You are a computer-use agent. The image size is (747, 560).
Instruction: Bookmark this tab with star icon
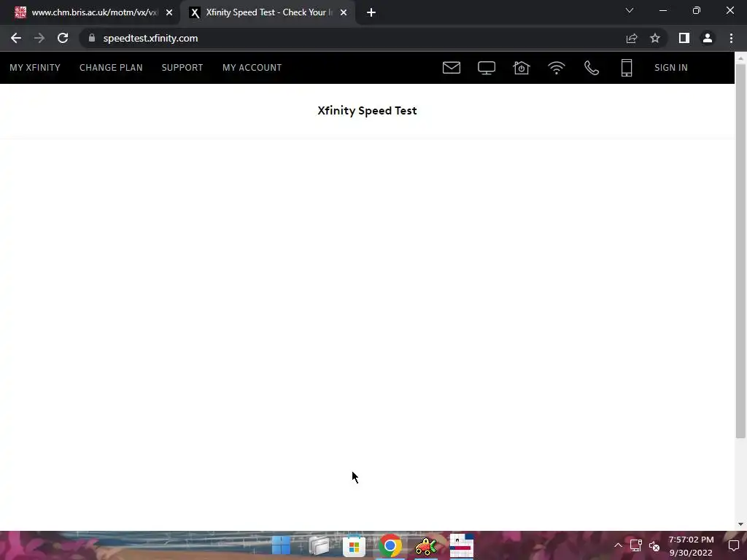[655, 38]
